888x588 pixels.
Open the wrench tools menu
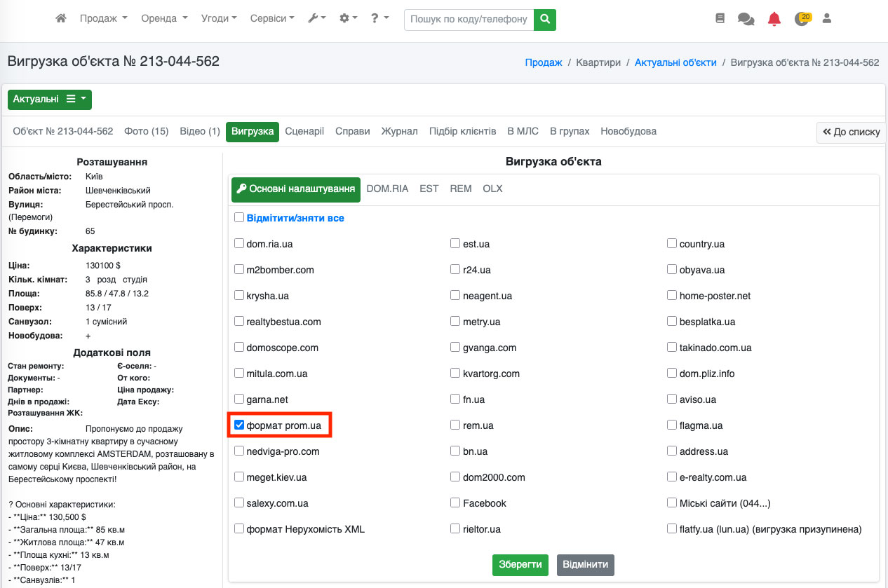[x=317, y=19]
